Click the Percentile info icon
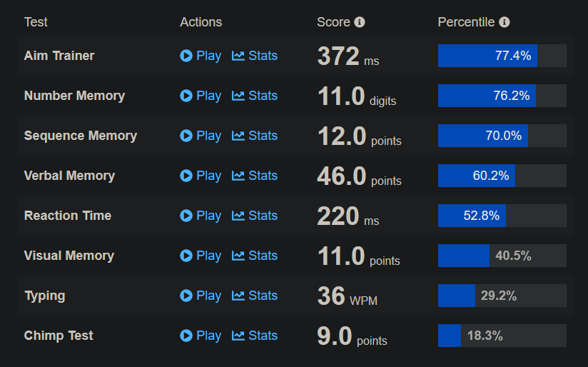The height and width of the screenshot is (367, 588). click(505, 22)
